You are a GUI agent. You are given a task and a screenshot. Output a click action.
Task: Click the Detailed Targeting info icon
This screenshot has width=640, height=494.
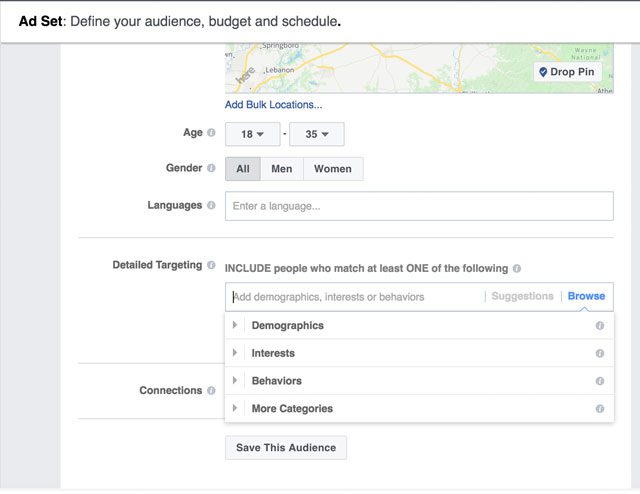(211, 266)
